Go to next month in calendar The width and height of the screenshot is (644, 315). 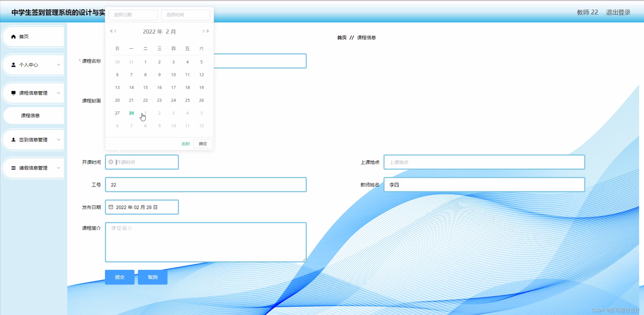[203, 31]
